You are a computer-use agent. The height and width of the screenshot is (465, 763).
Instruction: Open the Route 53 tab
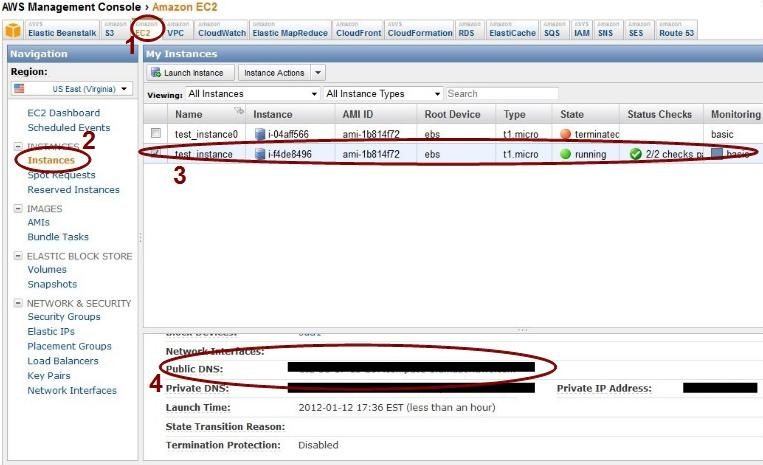click(676, 30)
